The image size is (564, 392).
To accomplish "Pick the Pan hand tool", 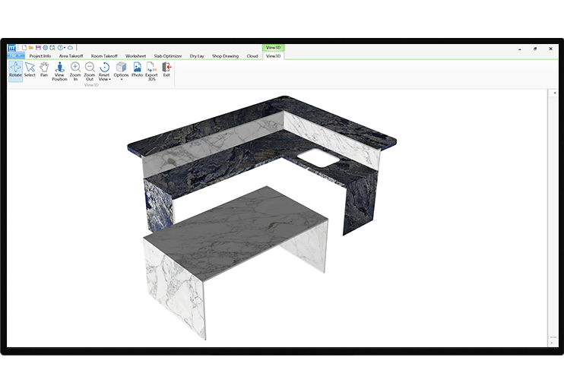I will click(x=44, y=70).
